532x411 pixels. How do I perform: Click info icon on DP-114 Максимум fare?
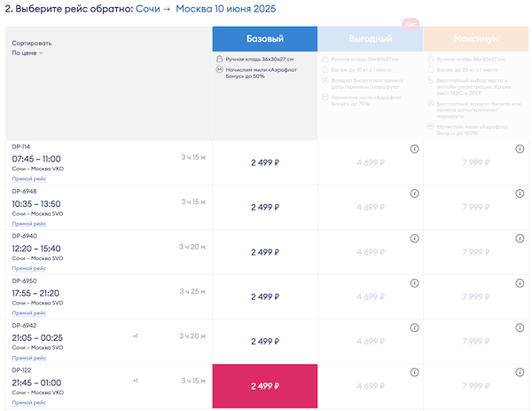[x=520, y=149]
